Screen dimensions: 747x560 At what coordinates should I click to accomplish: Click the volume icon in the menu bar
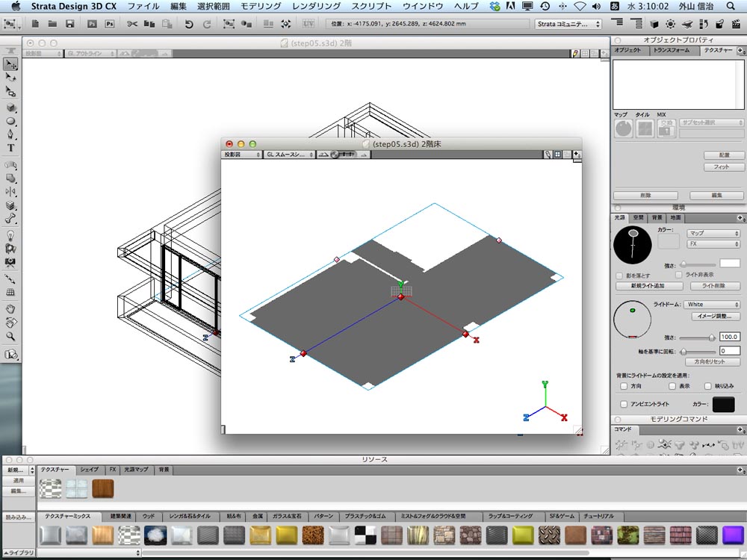coord(596,6)
